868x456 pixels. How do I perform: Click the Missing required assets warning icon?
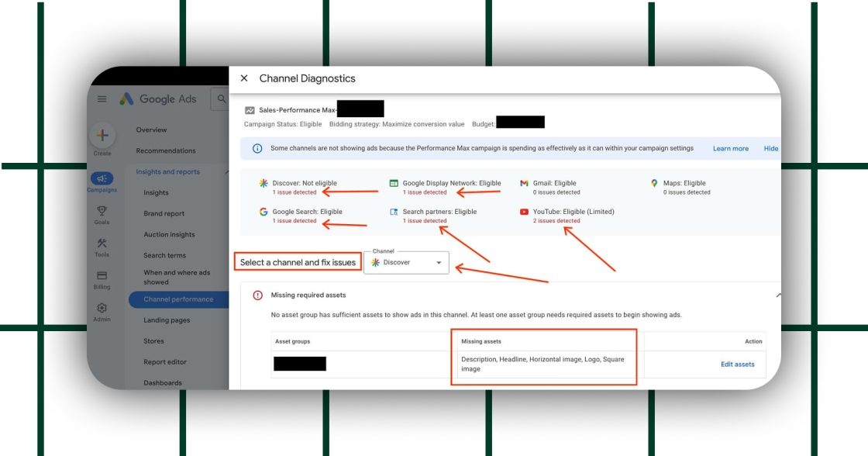coord(257,295)
